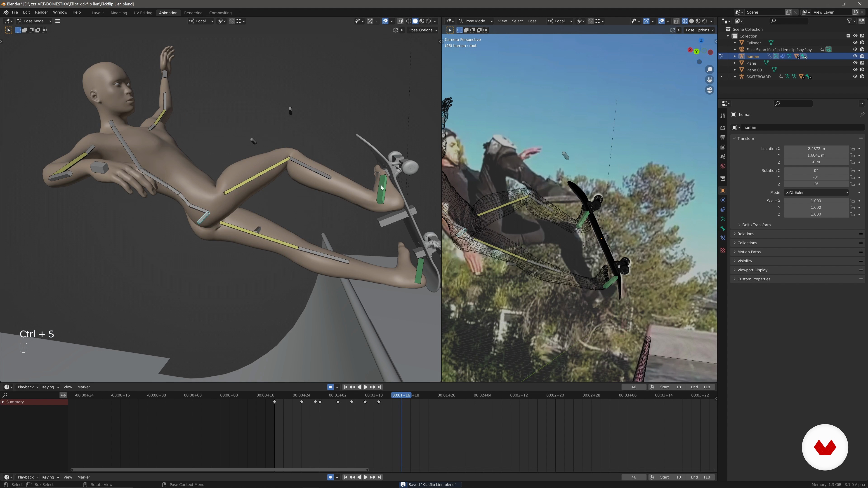The height and width of the screenshot is (488, 868).
Task: Click the last keyframe diamond in Summary
Action: (x=379, y=402)
